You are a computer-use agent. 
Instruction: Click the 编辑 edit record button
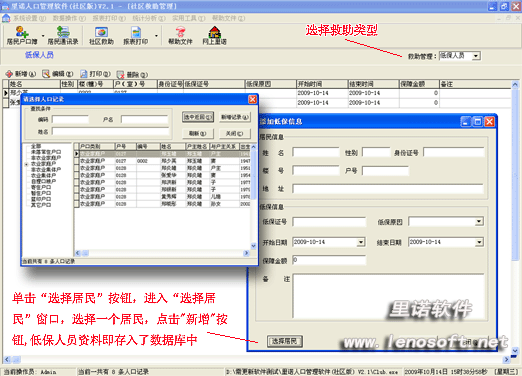[58, 74]
